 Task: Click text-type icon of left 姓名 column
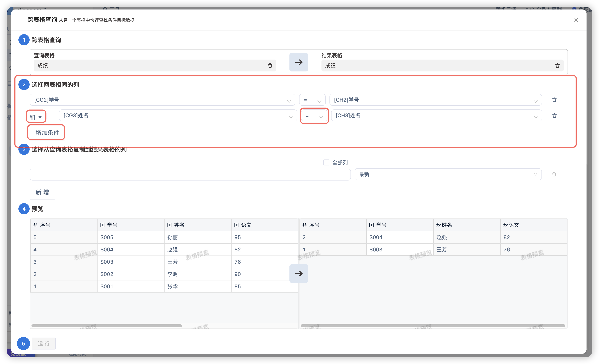(x=169, y=225)
